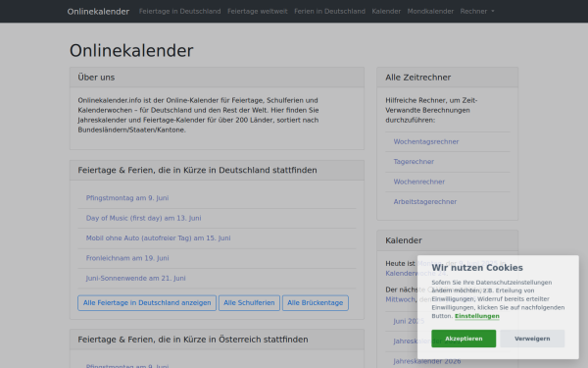Open Feiertage in Deutschland menu item
The height and width of the screenshot is (368, 588).
coord(179,11)
